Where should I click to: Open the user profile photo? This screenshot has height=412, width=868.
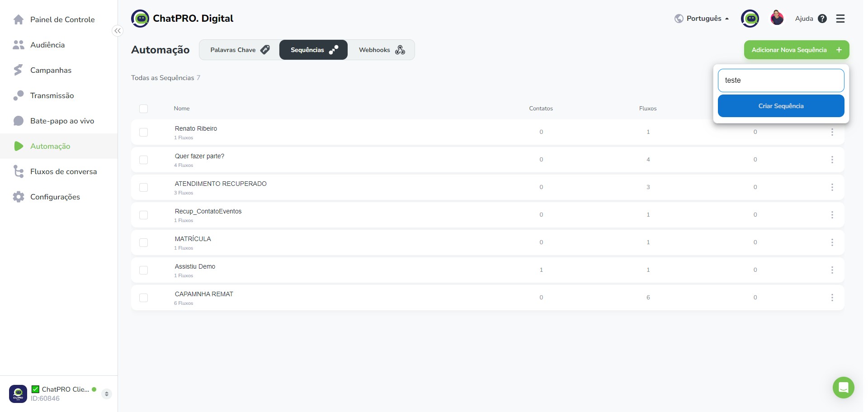[x=777, y=19]
